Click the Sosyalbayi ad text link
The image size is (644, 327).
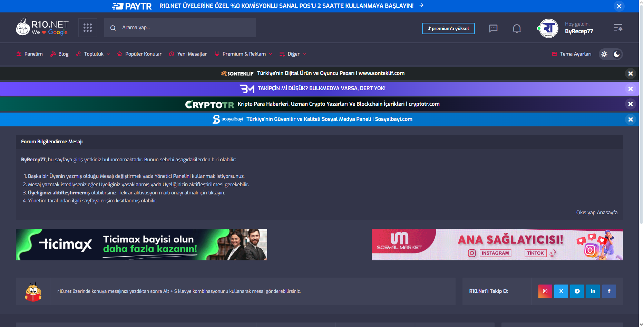[x=330, y=119]
